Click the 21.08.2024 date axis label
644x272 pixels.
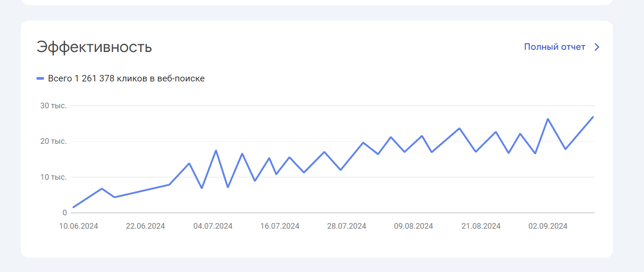click(481, 226)
